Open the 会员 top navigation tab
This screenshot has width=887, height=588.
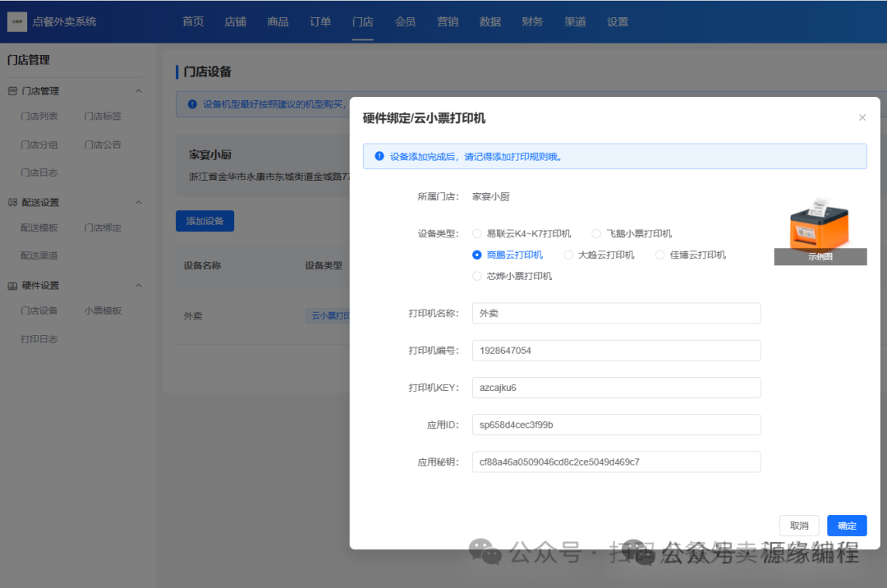coord(405,21)
